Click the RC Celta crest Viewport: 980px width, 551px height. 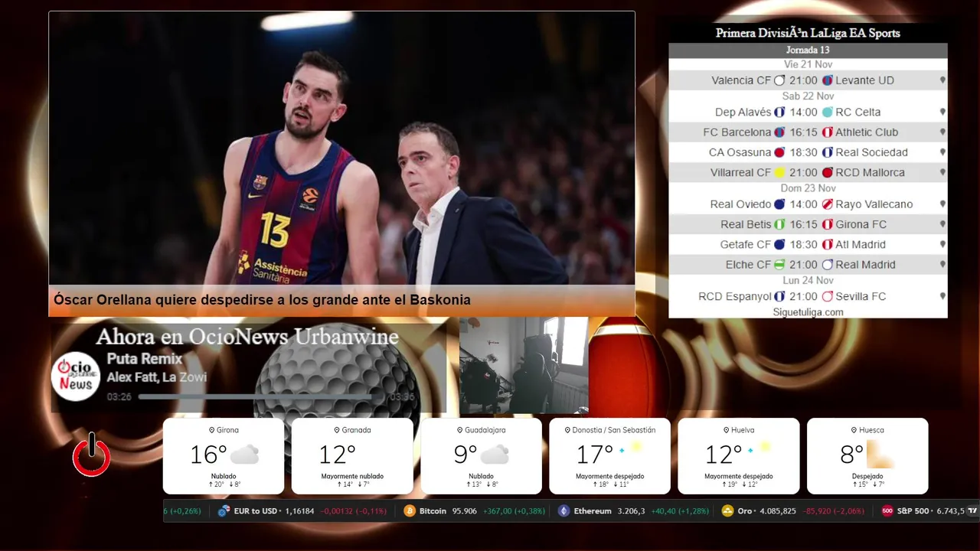[x=828, y=112]
